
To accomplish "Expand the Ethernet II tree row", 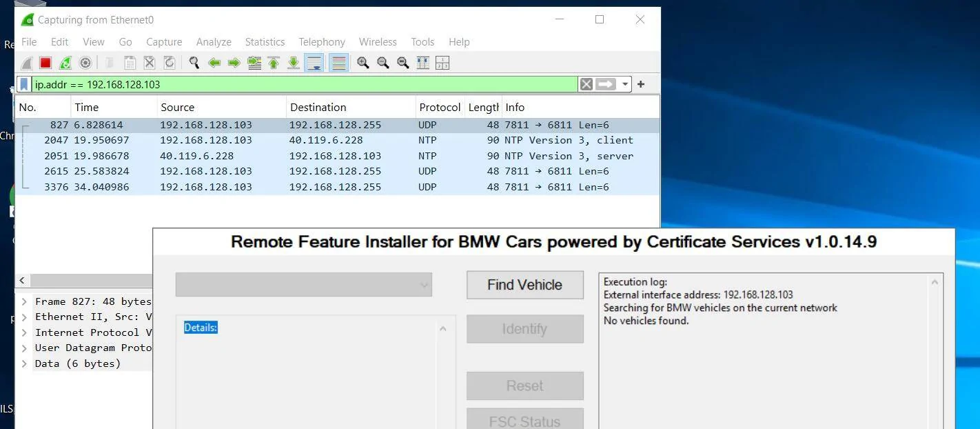I will click(x=24, y=317).
